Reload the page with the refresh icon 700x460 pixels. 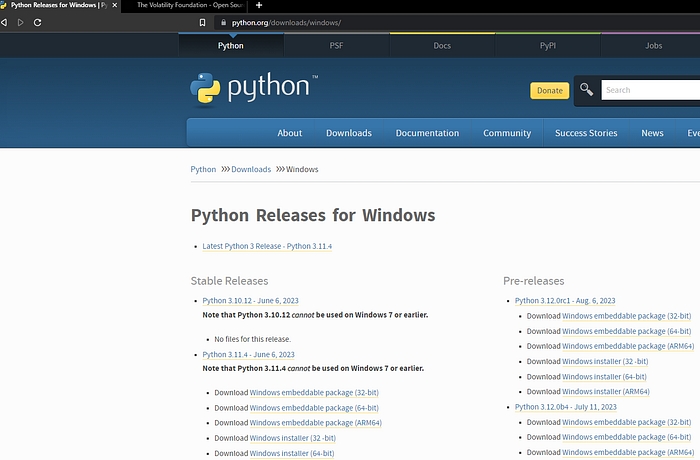37,22
